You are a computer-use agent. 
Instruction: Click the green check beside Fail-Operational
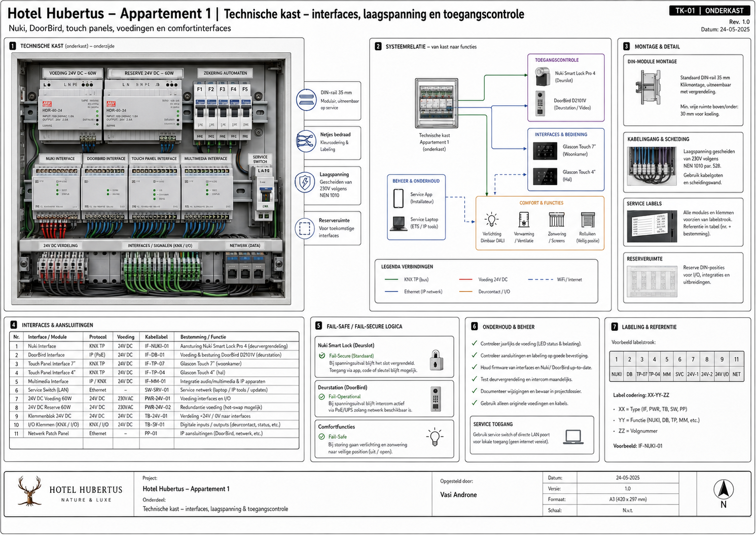322,396
